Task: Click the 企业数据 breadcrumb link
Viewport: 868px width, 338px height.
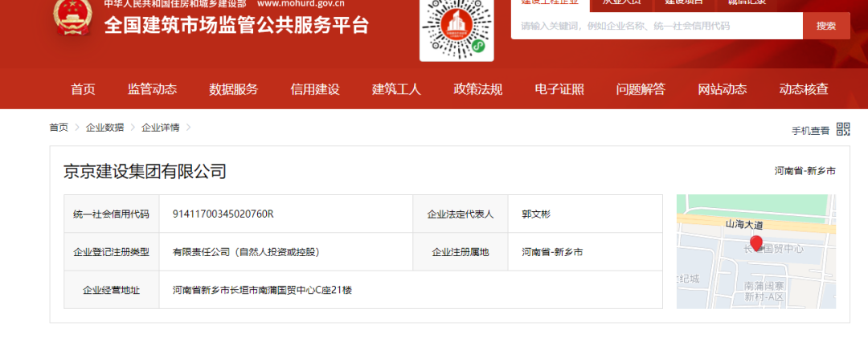Action: click(105, 128)
